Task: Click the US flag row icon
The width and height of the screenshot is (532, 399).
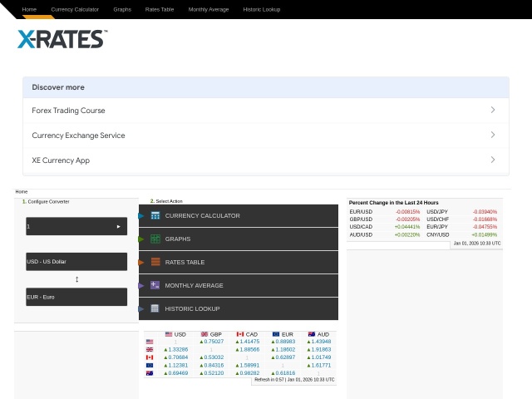Action: point(150,342)
